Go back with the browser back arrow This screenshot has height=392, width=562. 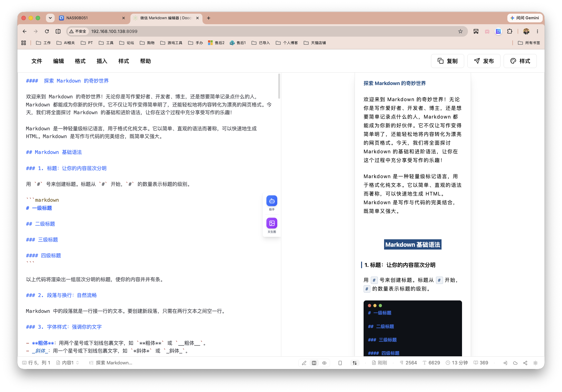point(25,31)
